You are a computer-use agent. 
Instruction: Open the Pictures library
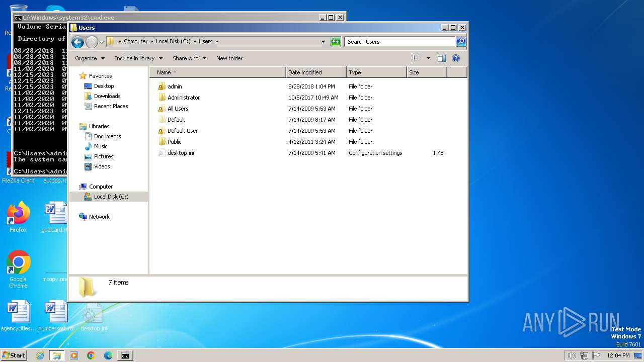(104, 156)
